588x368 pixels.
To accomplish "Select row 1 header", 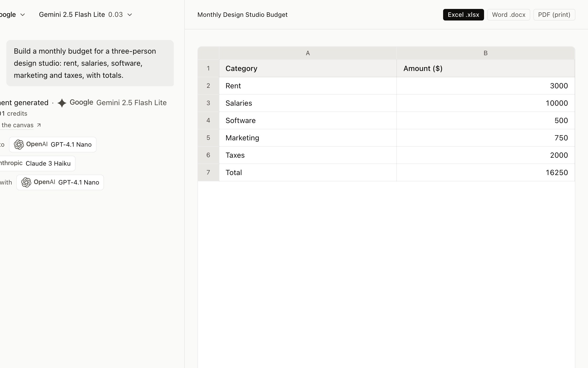I will [x=208, y=68].
